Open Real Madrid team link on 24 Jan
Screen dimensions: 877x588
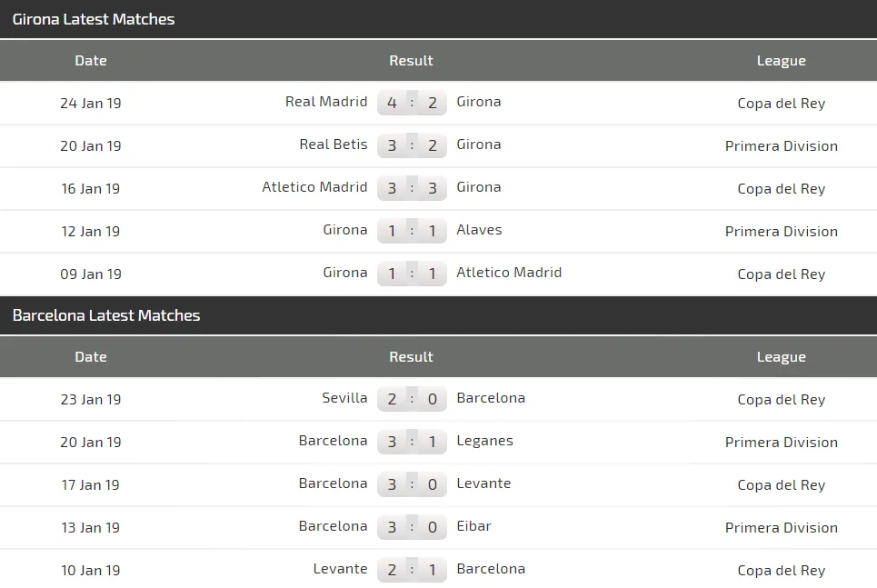click(x=326, y=102)
